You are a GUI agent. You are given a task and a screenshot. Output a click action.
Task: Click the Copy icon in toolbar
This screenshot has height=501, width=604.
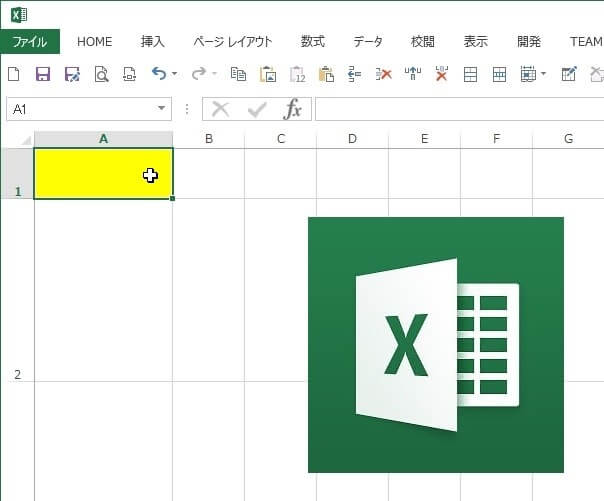coord(238,74)
